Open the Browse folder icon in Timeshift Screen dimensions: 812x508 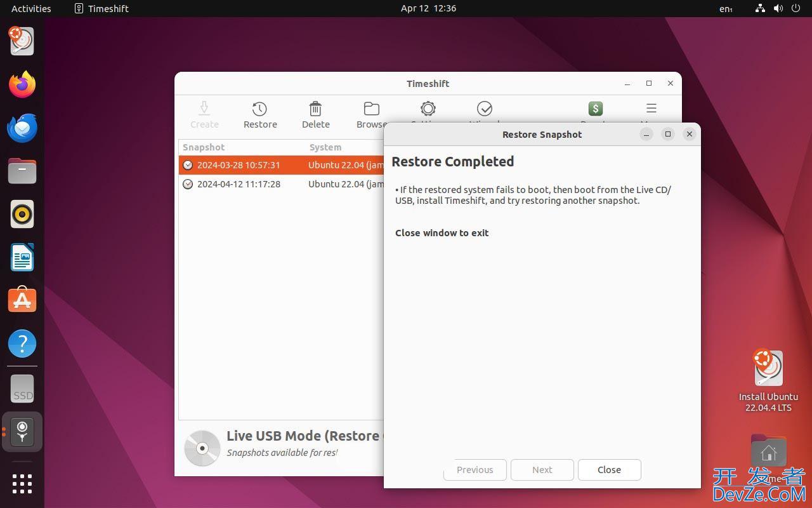(x=372, y=109)
